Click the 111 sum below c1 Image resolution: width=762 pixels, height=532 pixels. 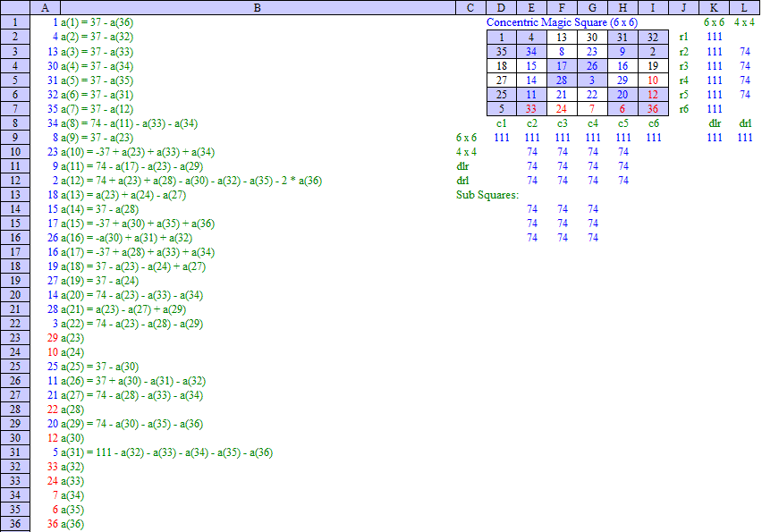[502, 138]
